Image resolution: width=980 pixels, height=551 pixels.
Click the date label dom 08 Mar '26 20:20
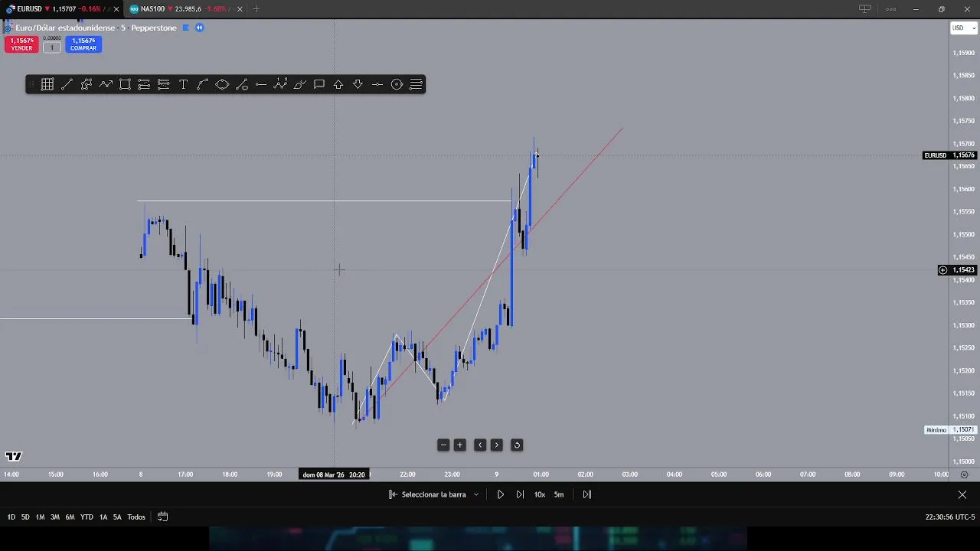tap(334, 474)
